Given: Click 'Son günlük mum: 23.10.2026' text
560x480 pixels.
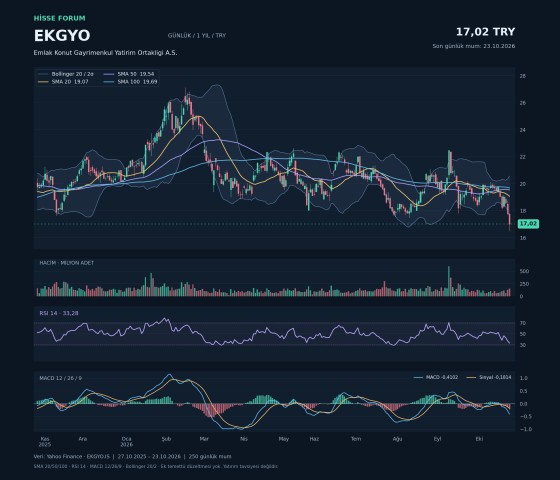Looking at the screenshot, I should (x=474, y=46).
